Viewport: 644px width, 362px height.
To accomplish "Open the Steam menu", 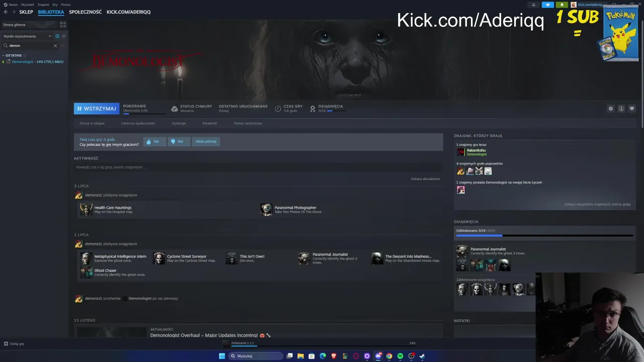I will 13,5.
